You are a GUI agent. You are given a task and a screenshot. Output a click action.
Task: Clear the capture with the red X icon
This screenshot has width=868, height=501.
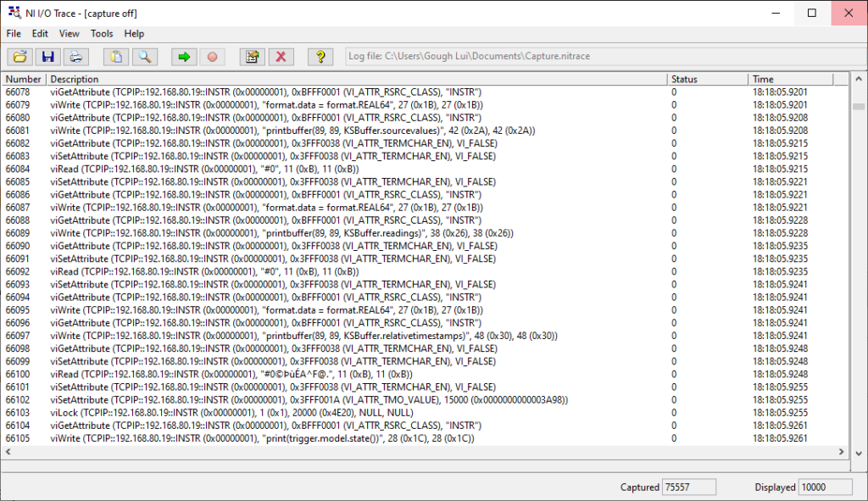point(281,57)
